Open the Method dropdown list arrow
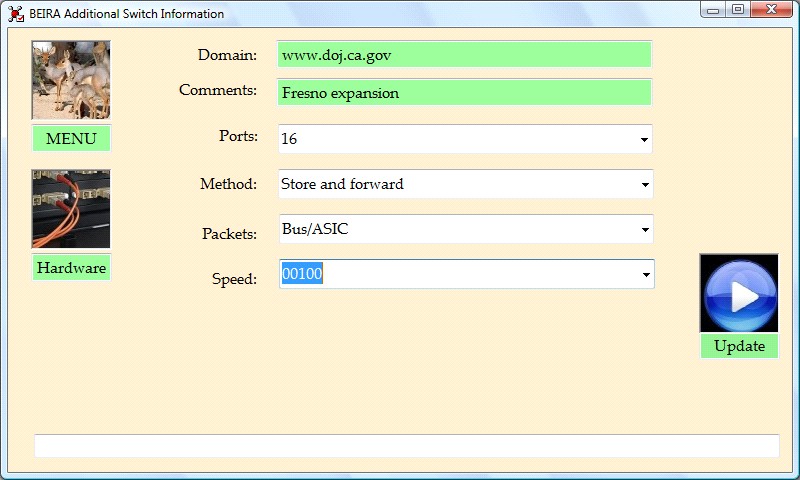800x480 pixels. 644,185
